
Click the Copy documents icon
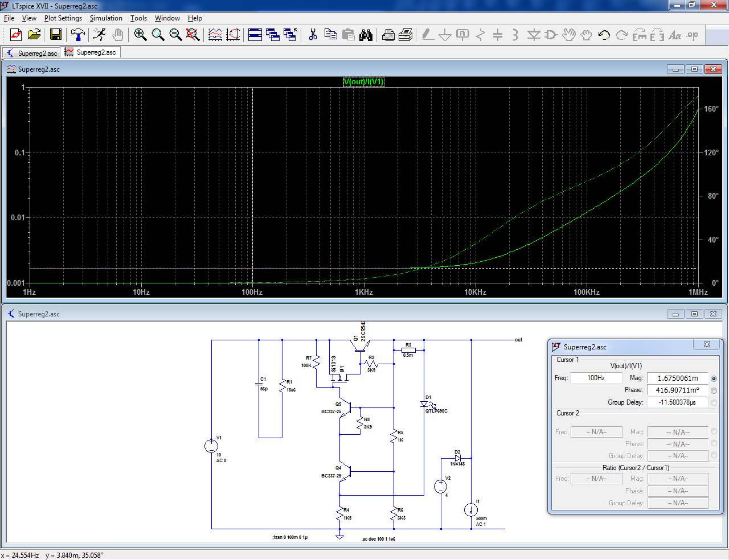point(330,35)
